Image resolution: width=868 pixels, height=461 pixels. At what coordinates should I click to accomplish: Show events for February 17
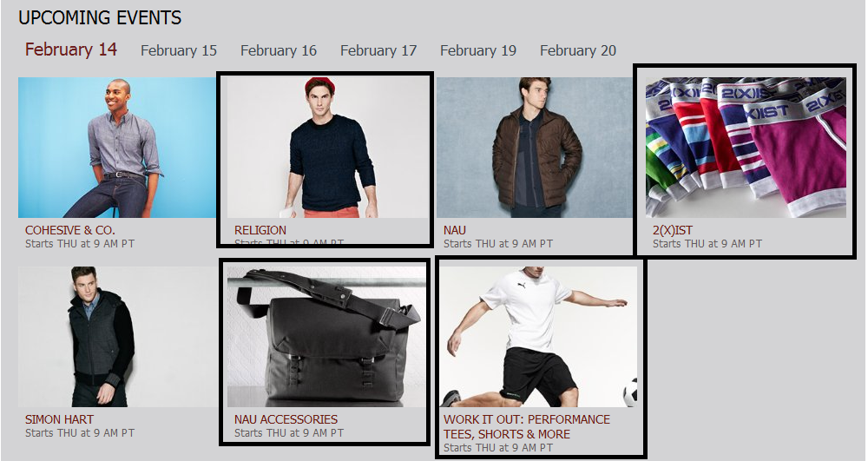click(x=378, y=50)
